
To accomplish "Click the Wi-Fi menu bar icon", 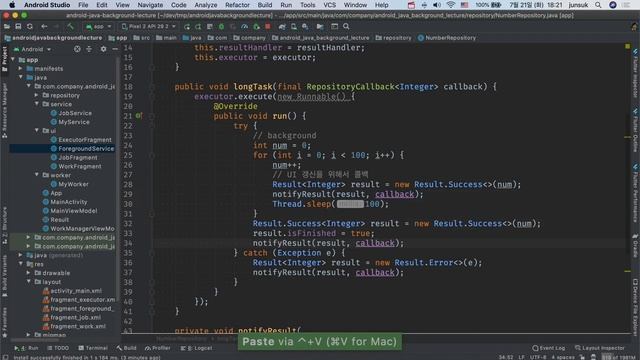I will [451, 5].
